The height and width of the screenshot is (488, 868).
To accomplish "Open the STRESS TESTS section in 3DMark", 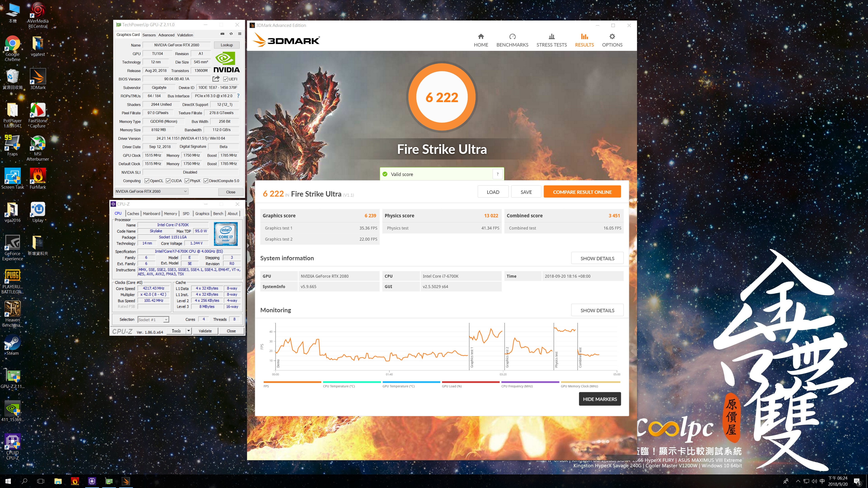I will point(552,40).
